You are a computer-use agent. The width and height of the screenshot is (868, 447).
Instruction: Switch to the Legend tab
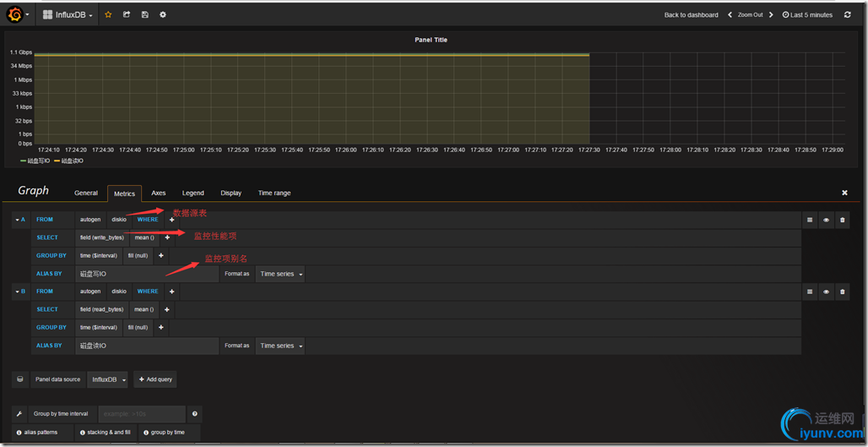pos(193,194)
